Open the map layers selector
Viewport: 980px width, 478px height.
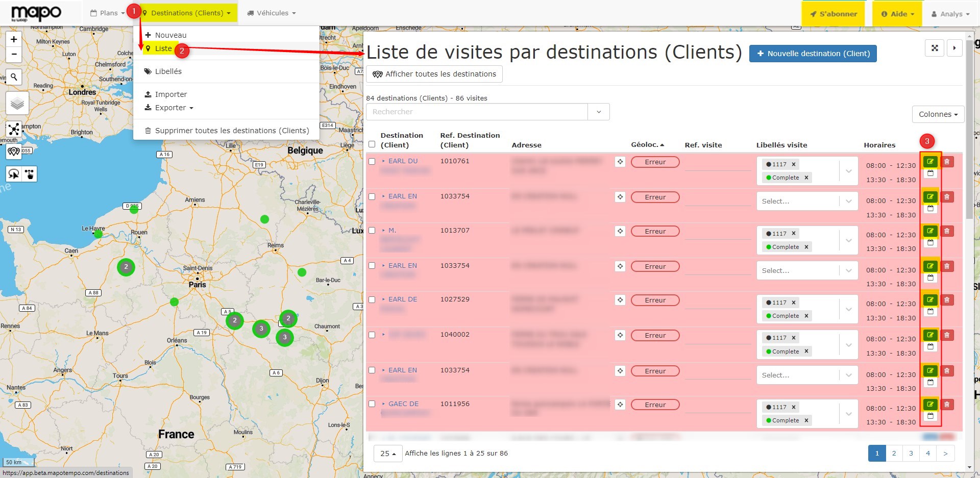pos(17,104)
